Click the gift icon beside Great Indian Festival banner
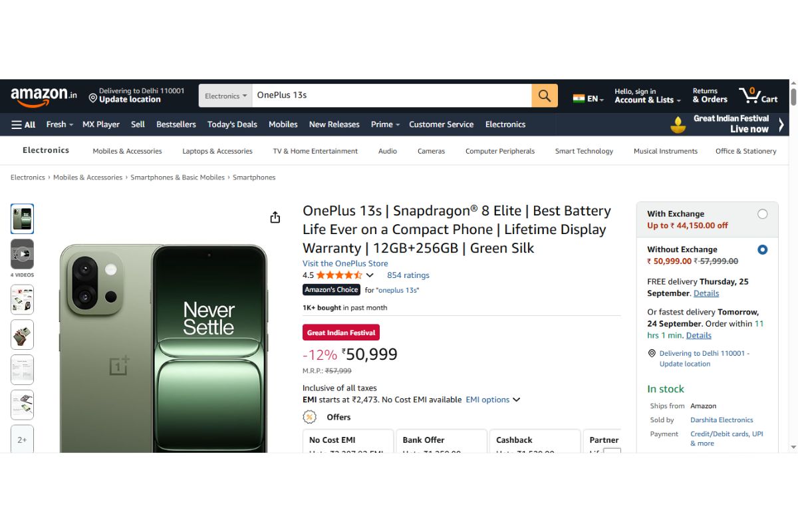The height and width of the screenshot is (532, 798). pos(678,124)
